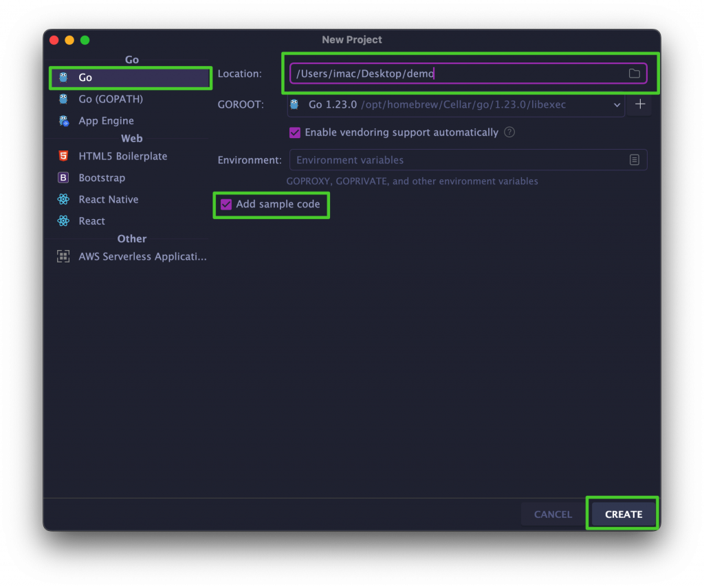Click the CANCEL button
The height and width of the screenshot is (588, 704).
point(553,514)
